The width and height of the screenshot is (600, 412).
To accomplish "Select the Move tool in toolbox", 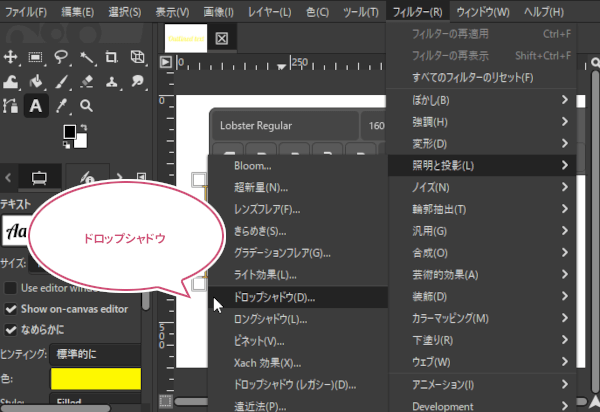I will coord(11,57).
